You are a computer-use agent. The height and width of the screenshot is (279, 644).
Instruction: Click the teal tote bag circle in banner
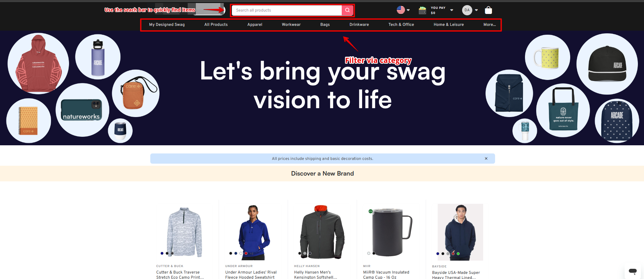563,110
